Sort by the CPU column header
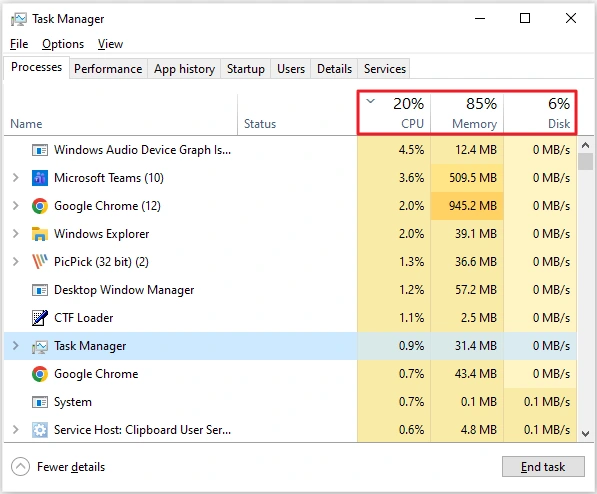 pos(394,113)
